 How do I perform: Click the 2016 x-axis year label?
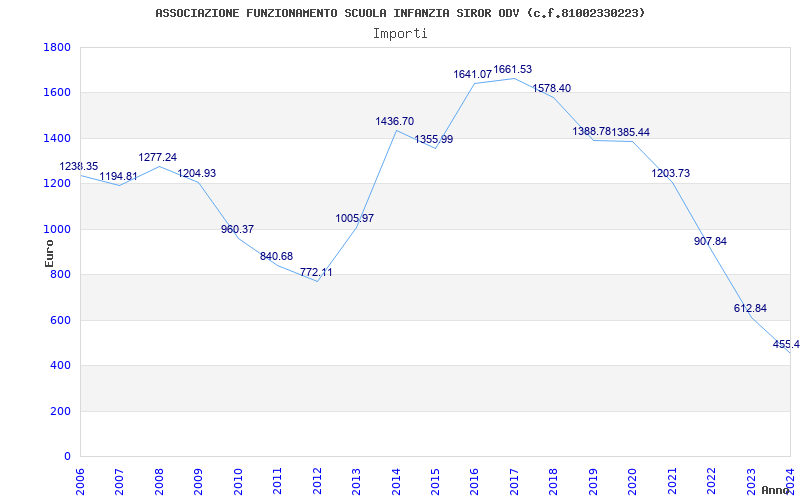click(x=474, y=482)
